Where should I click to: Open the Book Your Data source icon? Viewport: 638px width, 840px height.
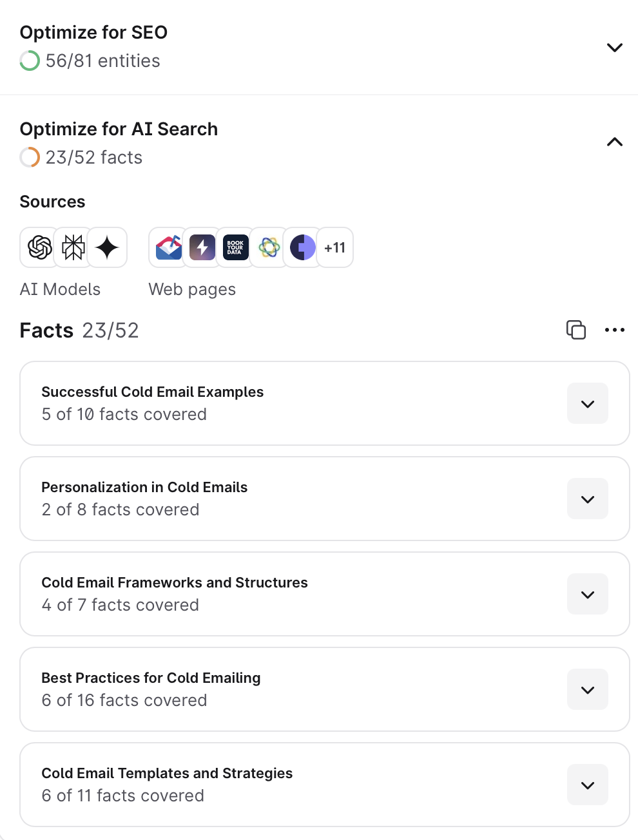click(x=236, y=247)
